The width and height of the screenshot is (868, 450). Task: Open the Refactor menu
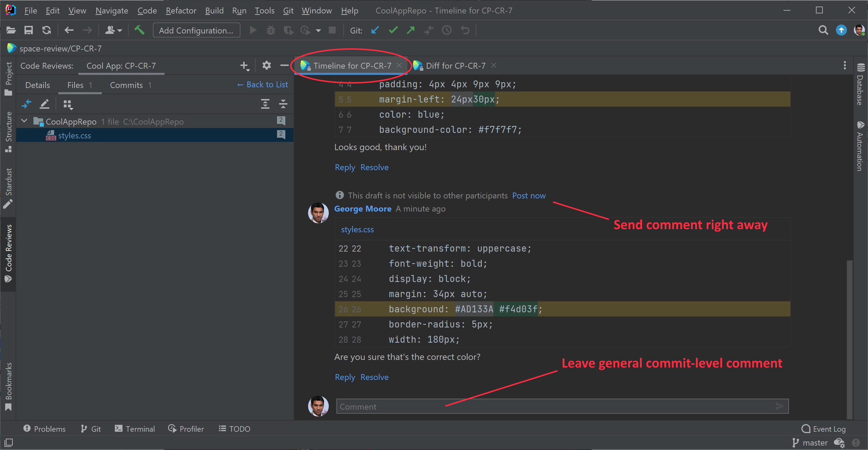pos(181,11)
